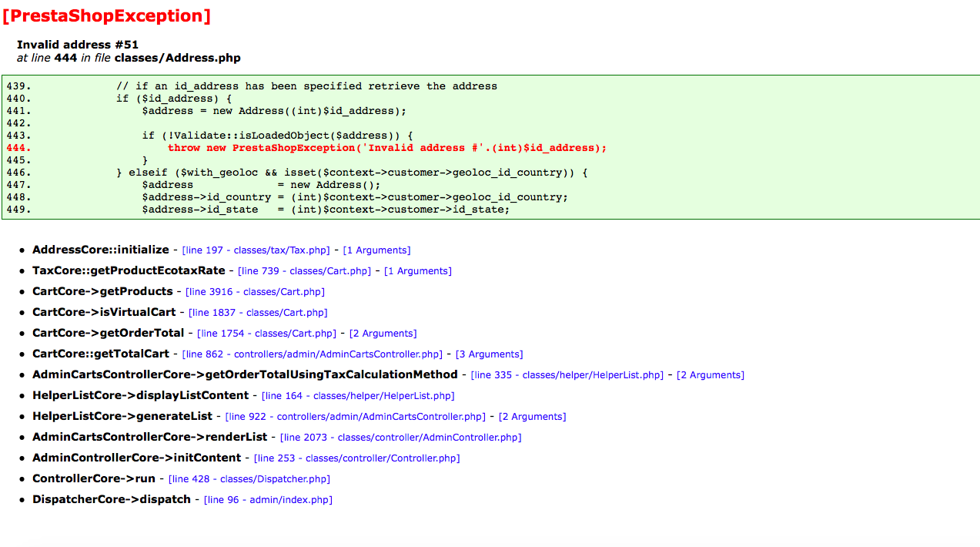The height and width of the screenshot is (547, 980).
Task: Click code line 448 '$address->id_country'
Action: [x=355, y=197]
